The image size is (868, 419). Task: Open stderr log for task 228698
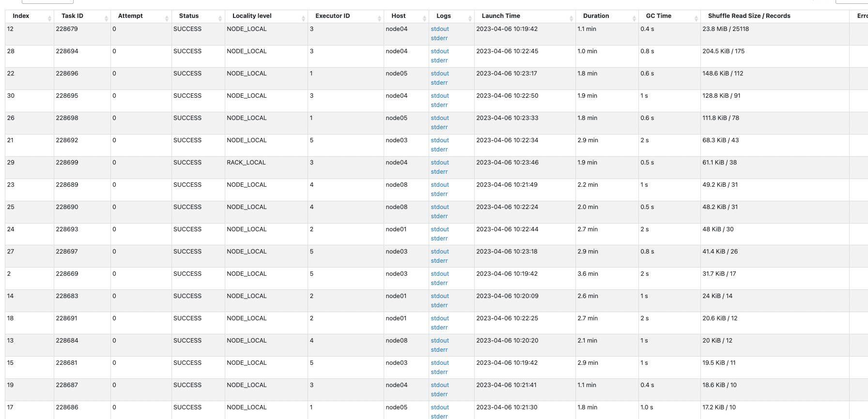439,127
